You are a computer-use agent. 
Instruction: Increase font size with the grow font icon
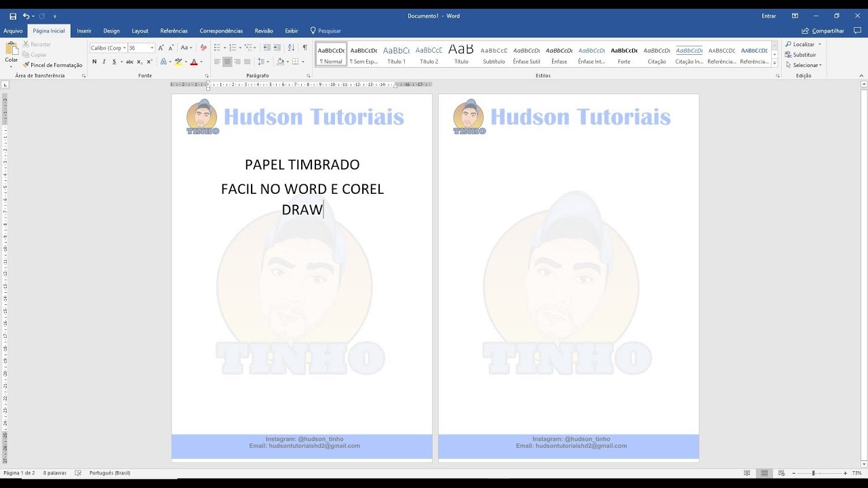click(x=161, y=48)
